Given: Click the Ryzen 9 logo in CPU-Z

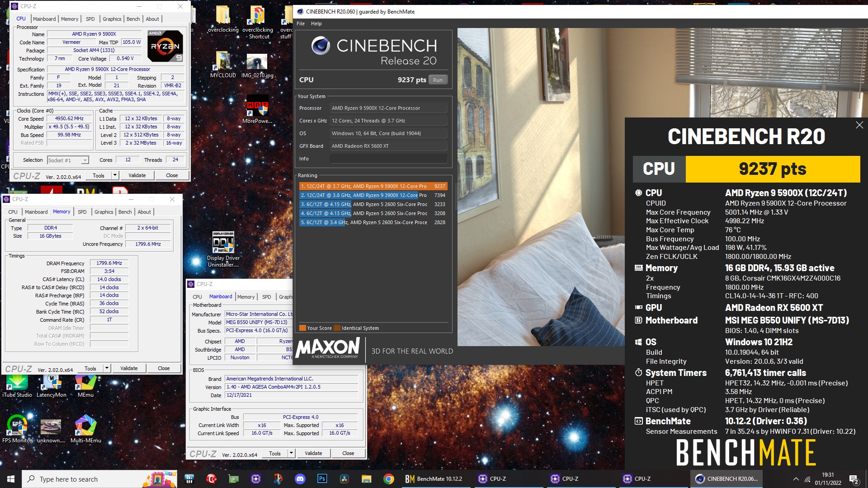Looking at the screenshot, I should (x=165, y=46).
